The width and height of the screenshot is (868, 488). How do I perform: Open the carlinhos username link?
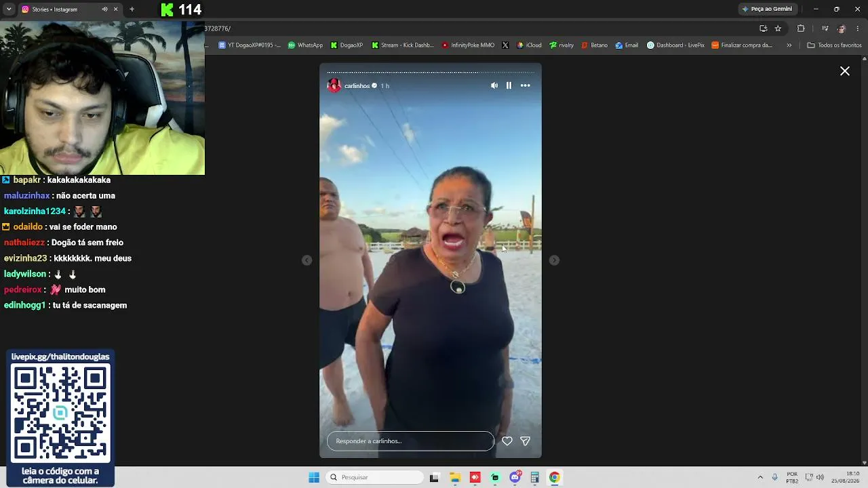[357, 86]
